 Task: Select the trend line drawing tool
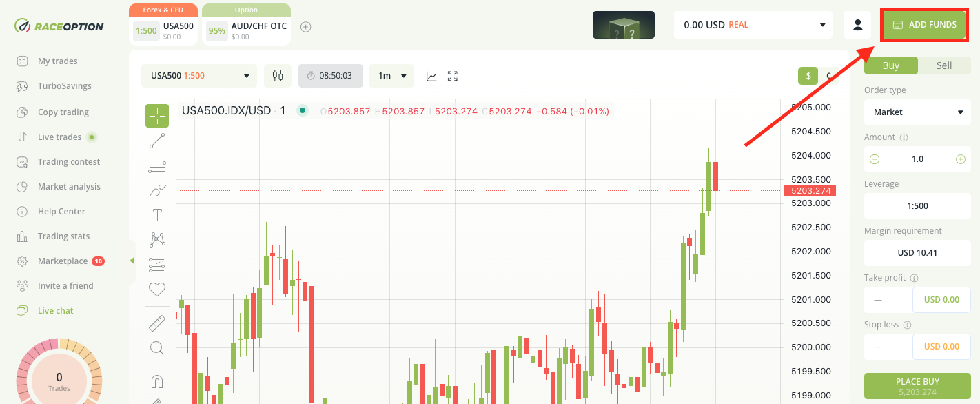pos(157,141)
